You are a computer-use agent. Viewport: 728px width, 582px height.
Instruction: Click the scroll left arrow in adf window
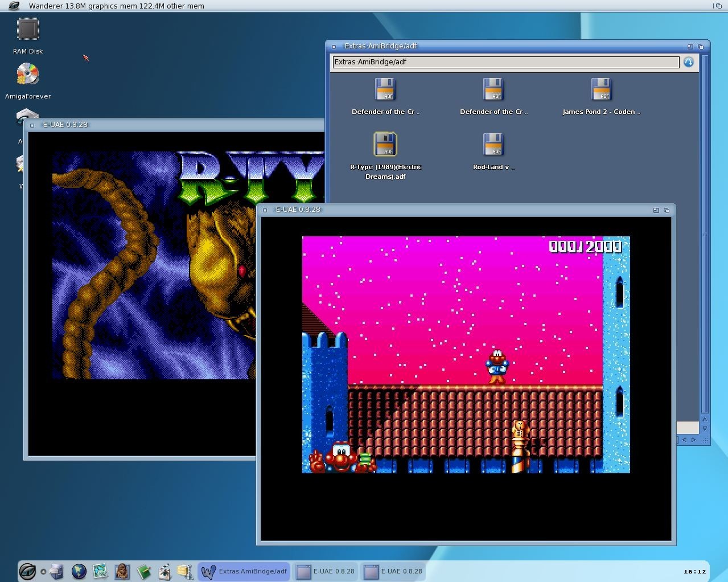point(684,440)
